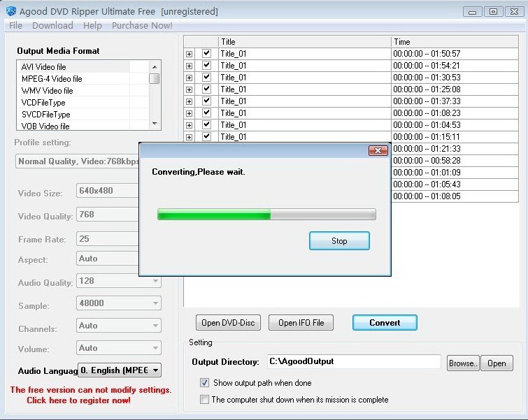This screenshot has height=420, width=528.
Task: Open the Audio Language dropdown
Action: click(120, 370)
